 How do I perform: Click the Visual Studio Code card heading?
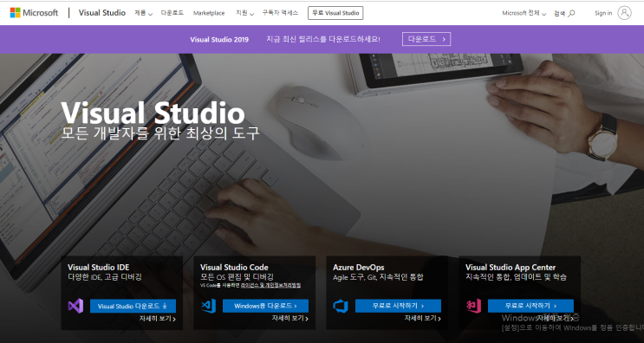pyautogui.click(x=234, y=268)
